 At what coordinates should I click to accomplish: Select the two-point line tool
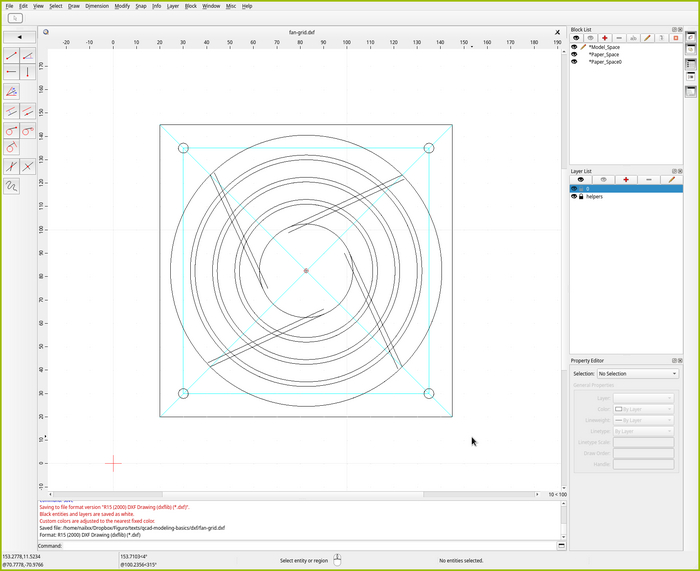click(11, 55)
